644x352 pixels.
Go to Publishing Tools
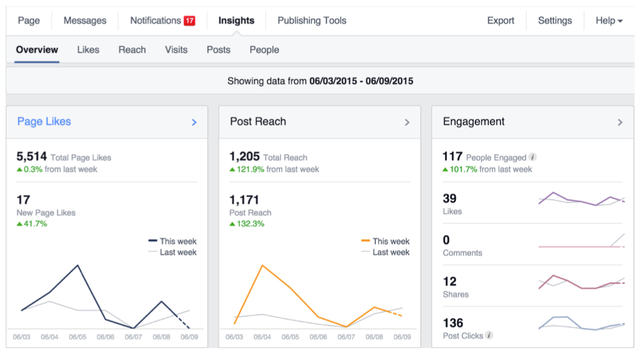click(311, 21)
